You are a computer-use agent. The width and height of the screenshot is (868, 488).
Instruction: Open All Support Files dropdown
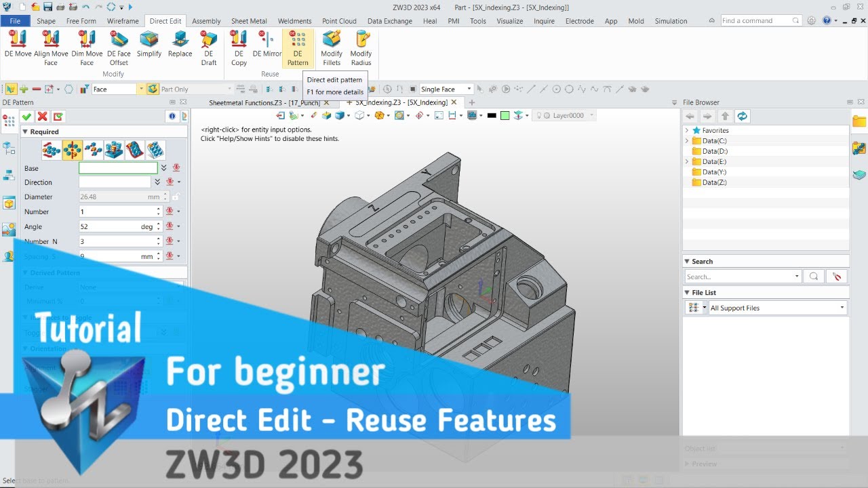842,308
